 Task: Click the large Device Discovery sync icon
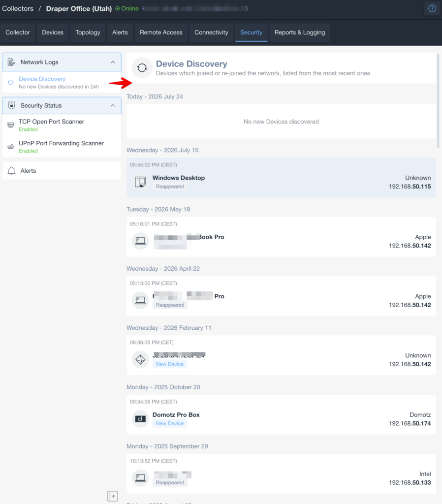142,68
